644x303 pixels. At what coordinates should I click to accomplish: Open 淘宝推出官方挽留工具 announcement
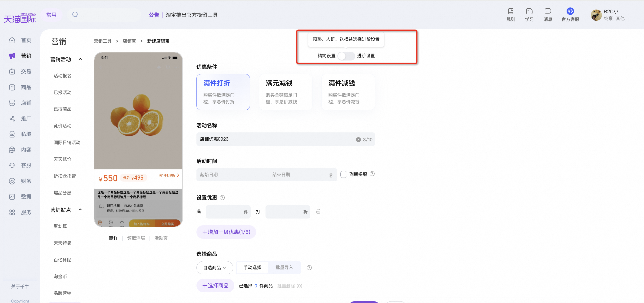192,15
